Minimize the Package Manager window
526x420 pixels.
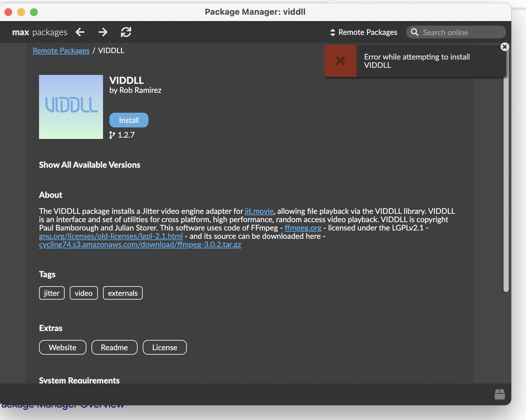(21, 12)
